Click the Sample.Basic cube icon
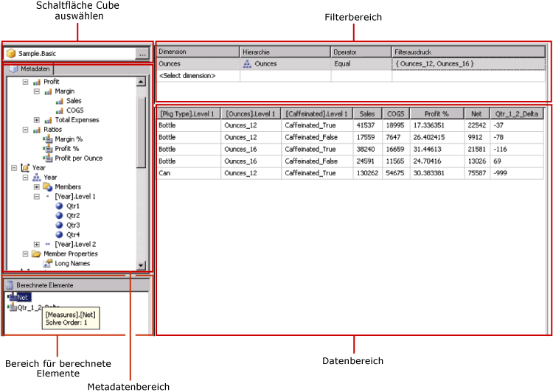The image size is (553, 392). [x=11, y=53]
